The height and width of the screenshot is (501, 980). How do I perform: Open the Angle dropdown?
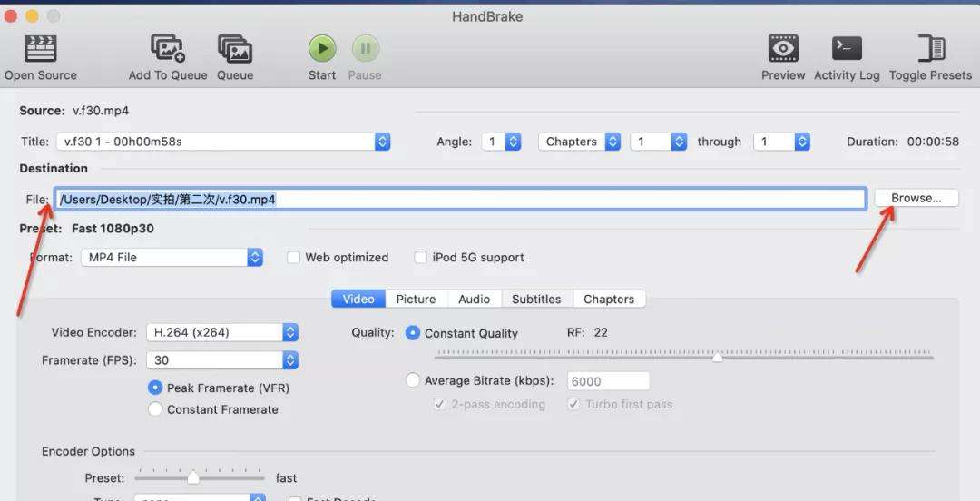(501, 142)
